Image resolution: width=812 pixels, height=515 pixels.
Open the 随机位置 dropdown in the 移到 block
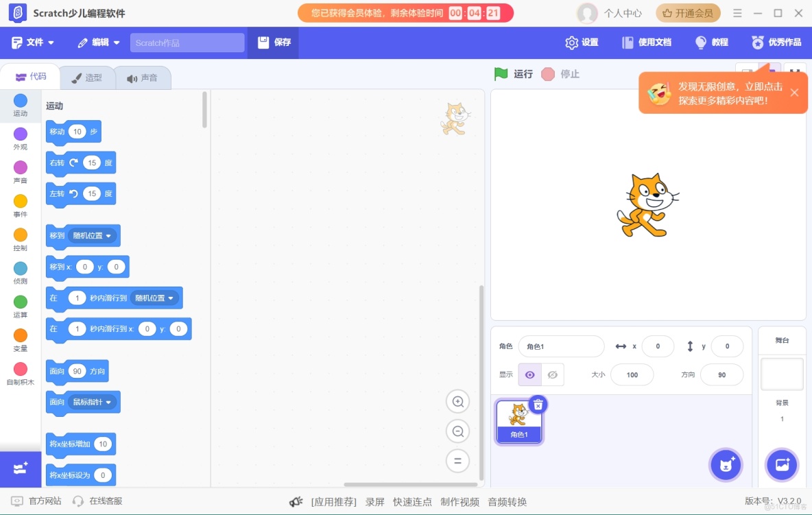(x=93, y=235)
